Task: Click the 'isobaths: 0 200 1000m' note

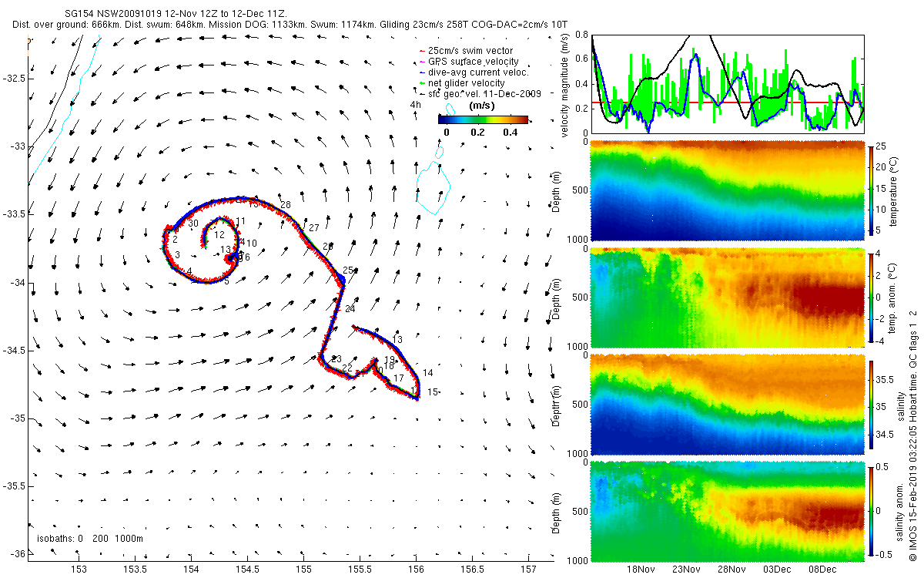Action: (90, 538)
